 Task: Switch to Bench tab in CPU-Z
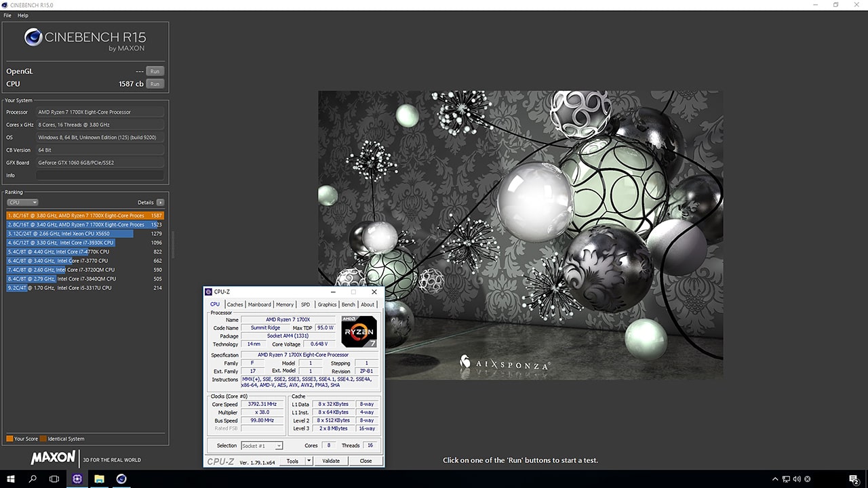349,305
